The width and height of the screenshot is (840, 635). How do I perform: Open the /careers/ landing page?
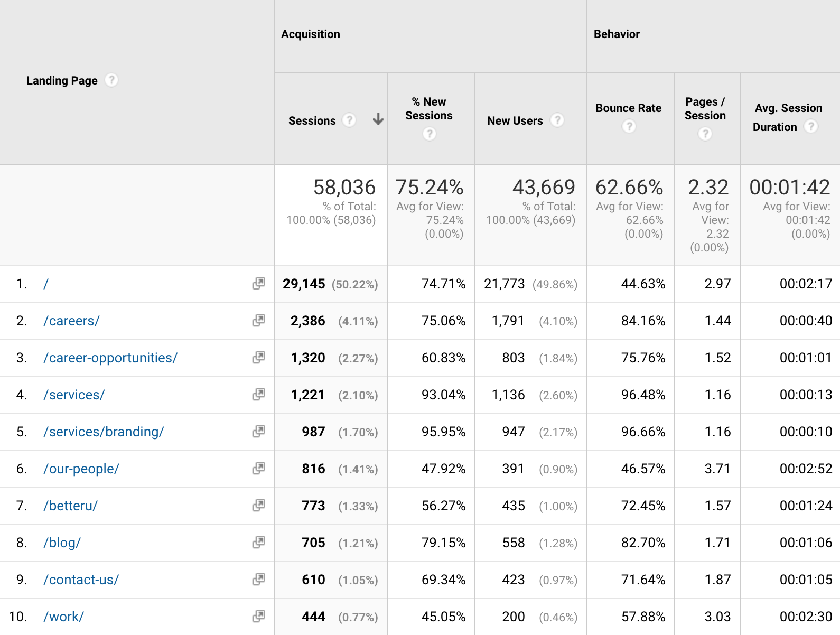(x=71, y=321)
